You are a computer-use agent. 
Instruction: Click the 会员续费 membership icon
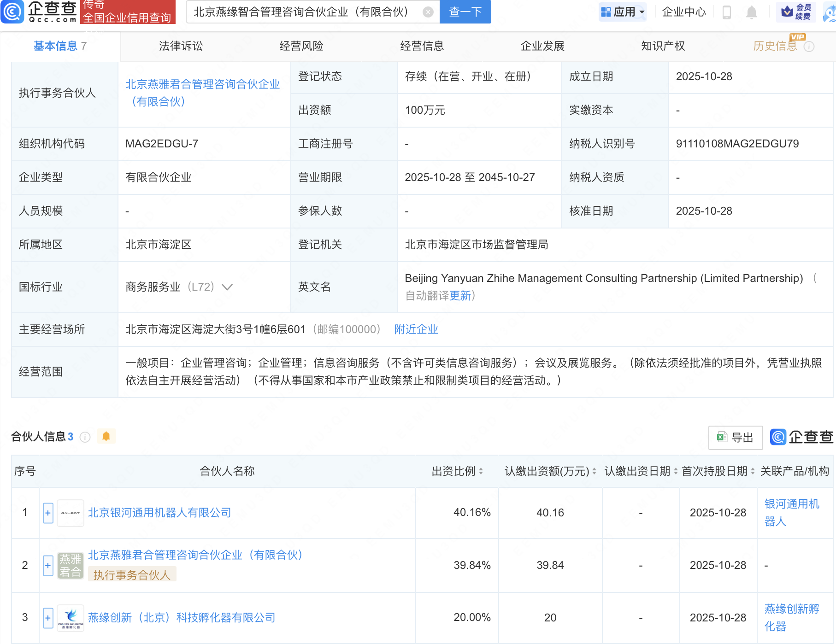796,12
